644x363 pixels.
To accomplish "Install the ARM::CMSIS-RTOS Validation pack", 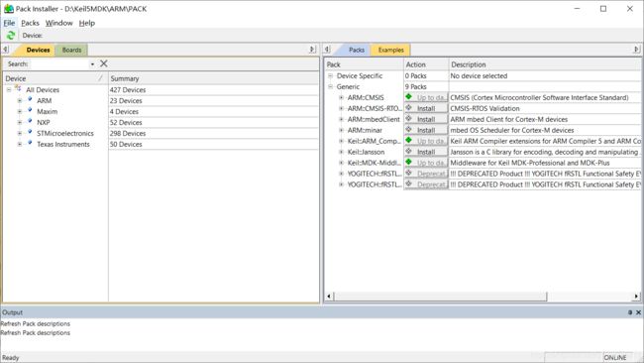I will click(x=426, y=108).
